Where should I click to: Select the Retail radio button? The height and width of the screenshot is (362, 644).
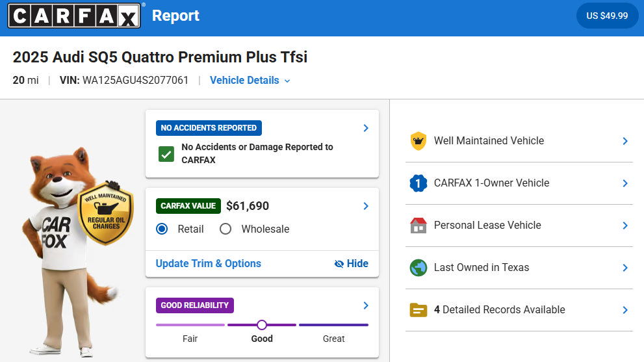point(162,229)
